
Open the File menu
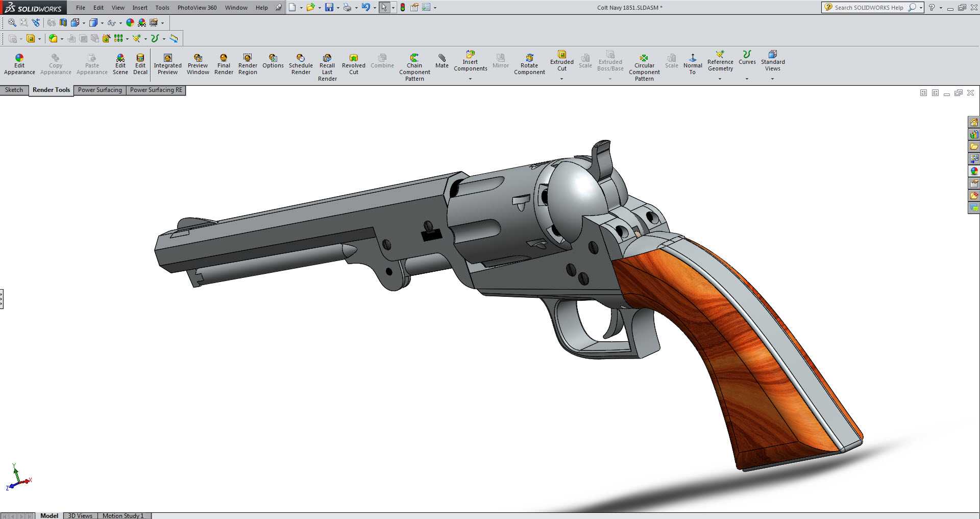coord(81,8)
